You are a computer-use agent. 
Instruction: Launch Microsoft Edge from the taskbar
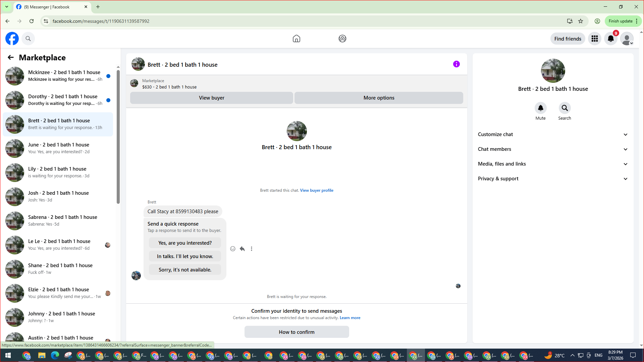(55, 355)
